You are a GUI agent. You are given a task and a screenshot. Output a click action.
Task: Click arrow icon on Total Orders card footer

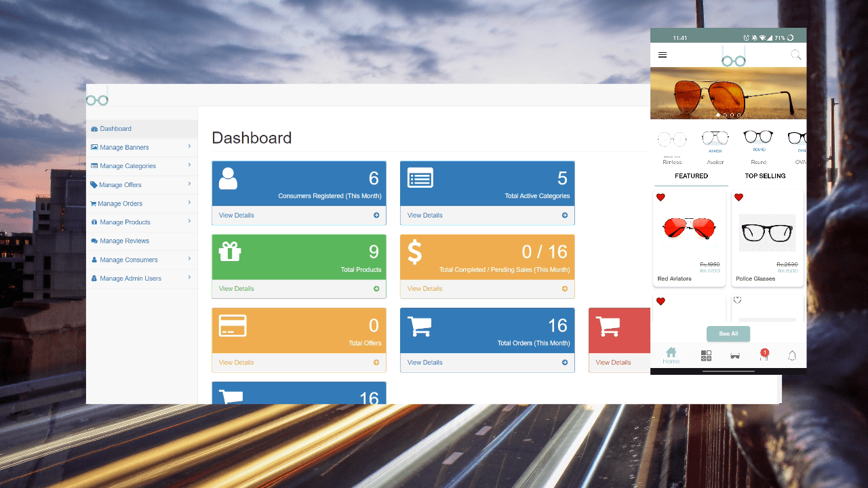[x=565, y=363]
